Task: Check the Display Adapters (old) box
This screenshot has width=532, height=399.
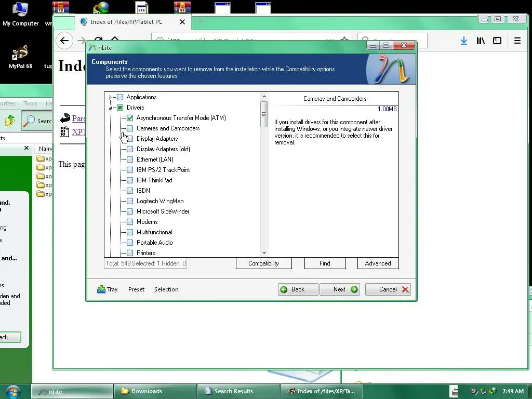Action: tap(129, 149)
